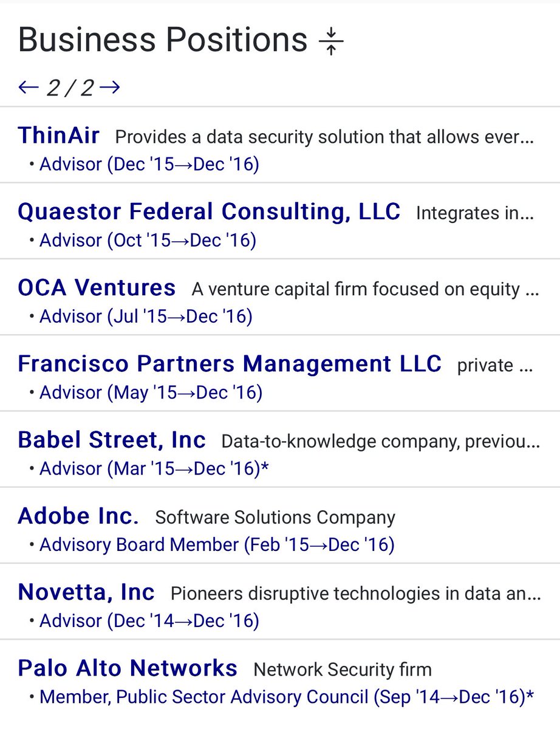560x729 pixels.
Task: Open Babel Street, Inc link
Action: 112,440
